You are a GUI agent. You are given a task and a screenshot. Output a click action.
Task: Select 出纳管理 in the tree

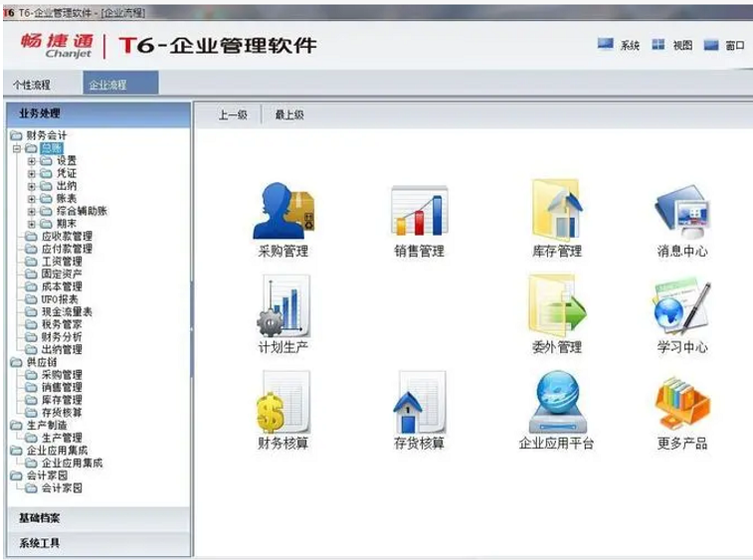(x=62, y=350)
